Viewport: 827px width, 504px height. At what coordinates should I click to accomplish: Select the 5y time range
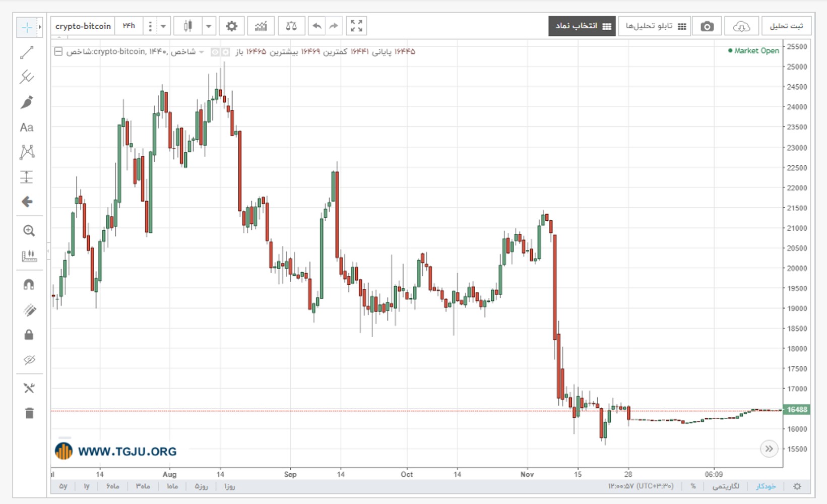point(63,486)
